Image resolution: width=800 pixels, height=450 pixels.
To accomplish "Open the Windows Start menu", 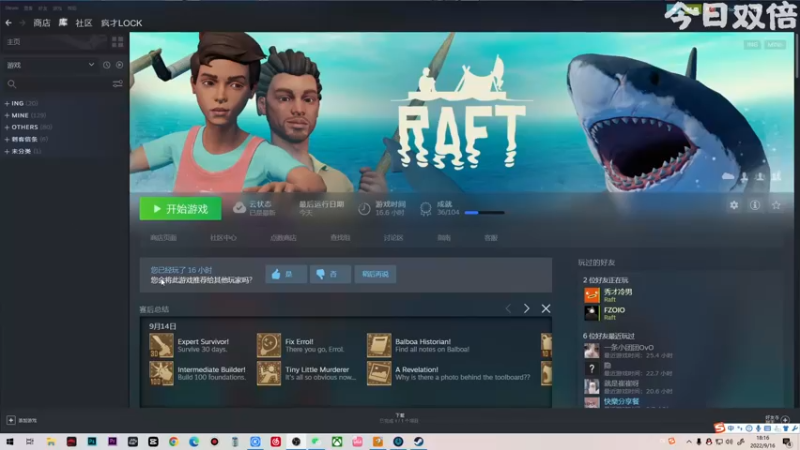I will 9,441.
